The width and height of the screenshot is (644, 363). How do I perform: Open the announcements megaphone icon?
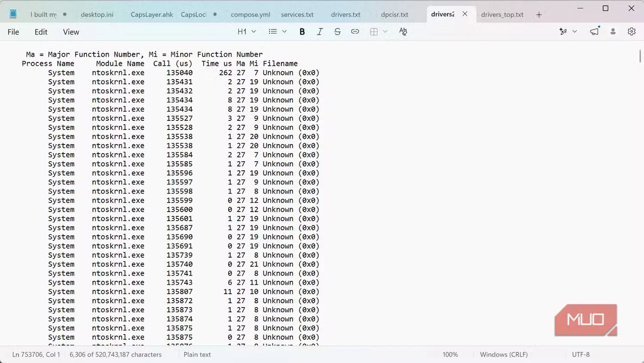594,31
